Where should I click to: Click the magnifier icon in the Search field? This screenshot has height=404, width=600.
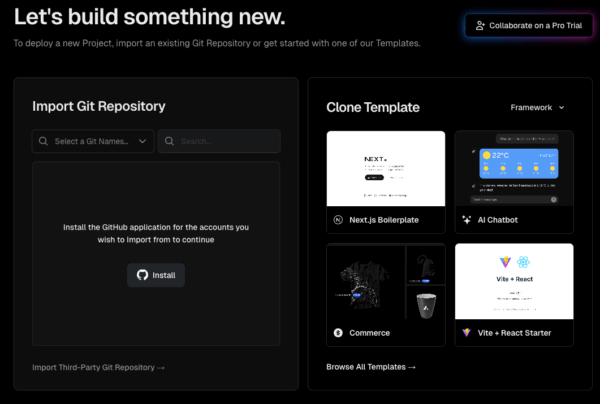(x=169, y=141)
